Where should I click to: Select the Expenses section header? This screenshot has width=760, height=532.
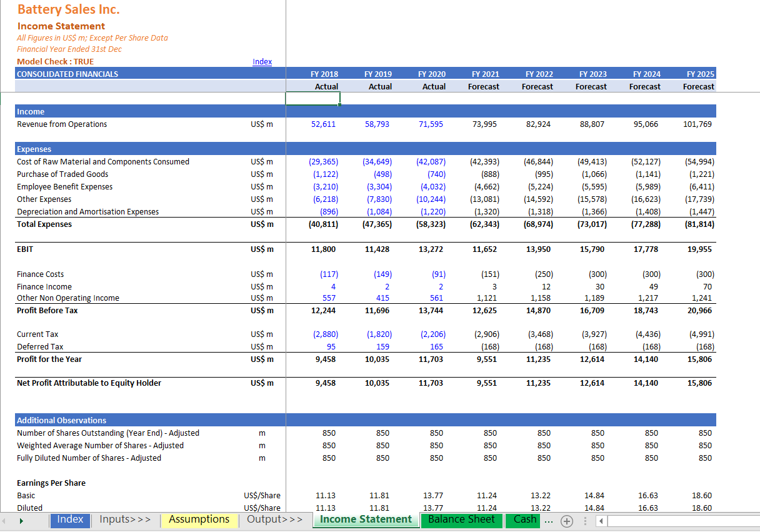coord(34,149)
